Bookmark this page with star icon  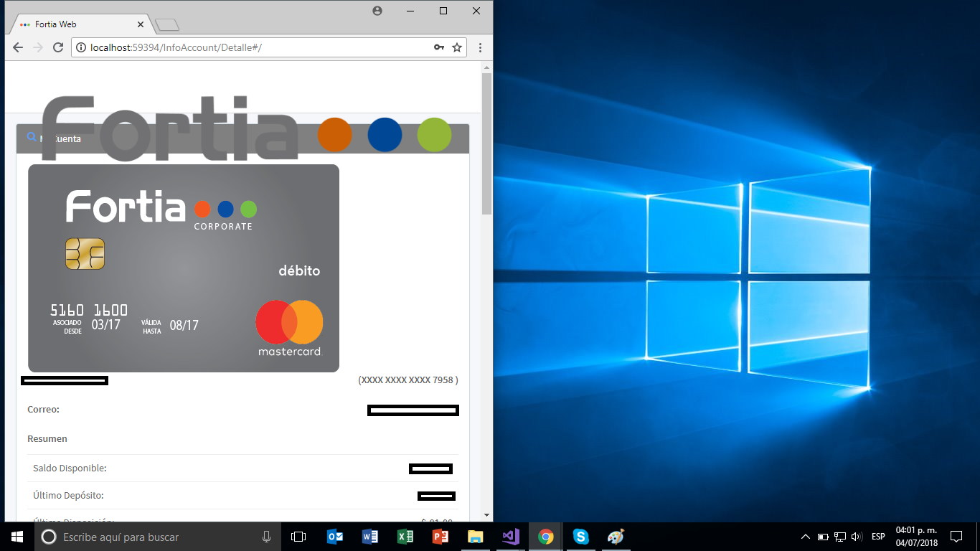point(457,47)
